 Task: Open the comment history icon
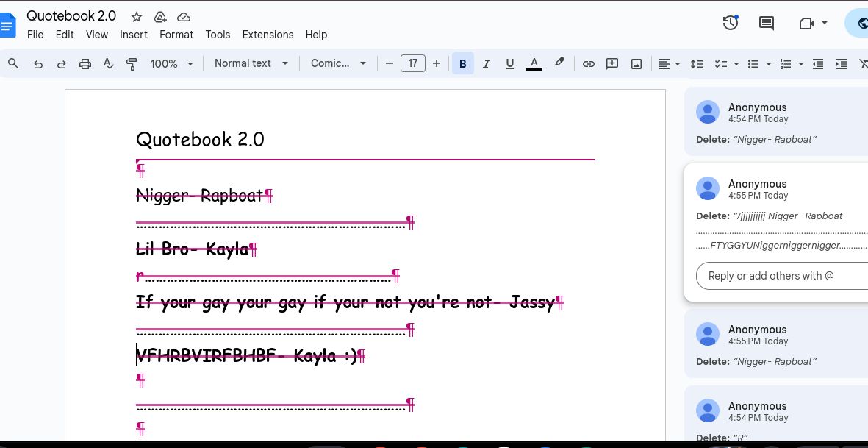tap(767, 23)
